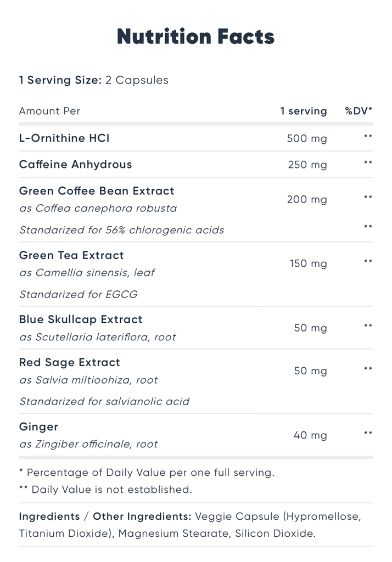Screen dimensions: 392x562
Task: Click the Green Tea Extract label
Action: tap(71, 255)
